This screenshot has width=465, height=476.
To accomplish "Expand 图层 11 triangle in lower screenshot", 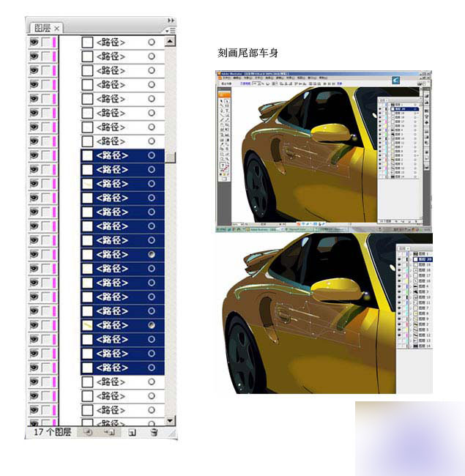I will pyautogui.click(x=411, y=302).
